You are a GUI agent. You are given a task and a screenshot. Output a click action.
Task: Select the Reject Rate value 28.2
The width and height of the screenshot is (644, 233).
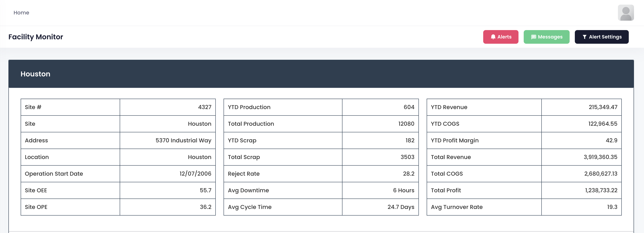coord(408,174)
